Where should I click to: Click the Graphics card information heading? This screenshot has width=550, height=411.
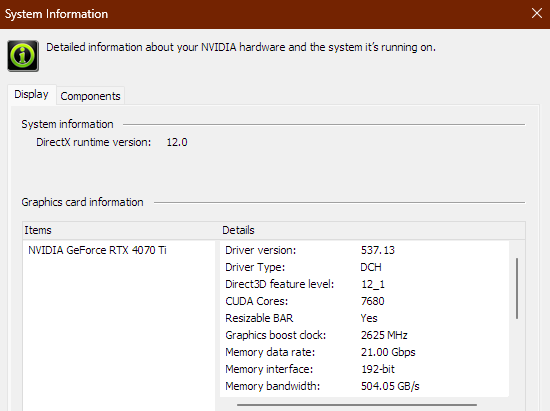(82, 202)
